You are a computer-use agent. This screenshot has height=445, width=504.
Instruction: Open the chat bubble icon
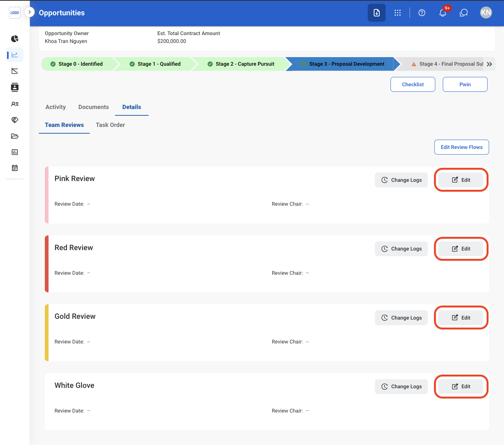464,13
